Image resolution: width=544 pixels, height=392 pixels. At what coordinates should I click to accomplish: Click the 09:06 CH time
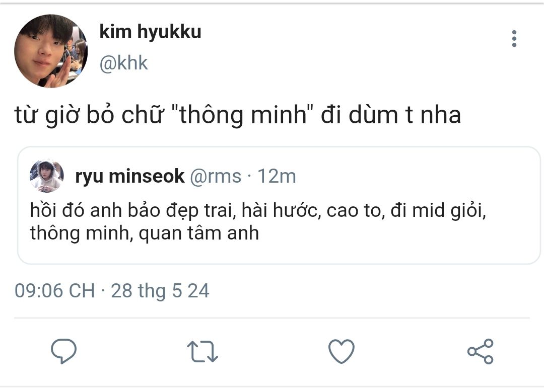(54, 291)
